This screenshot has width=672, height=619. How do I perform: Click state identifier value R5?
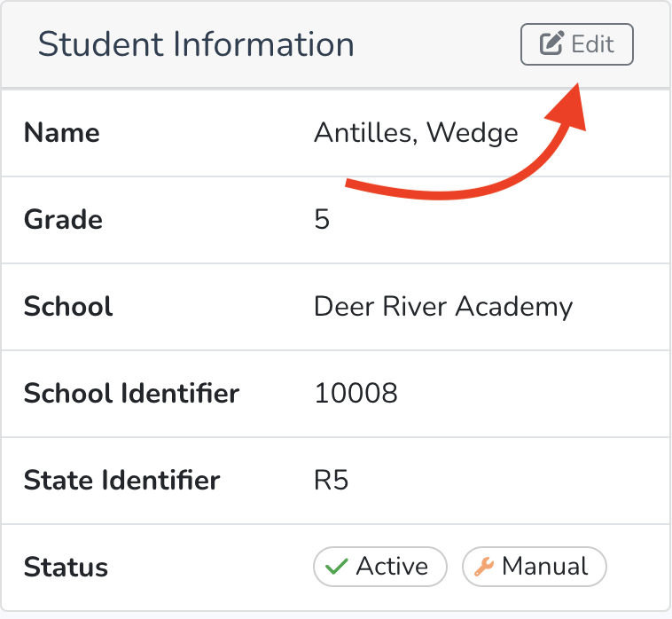331,480
